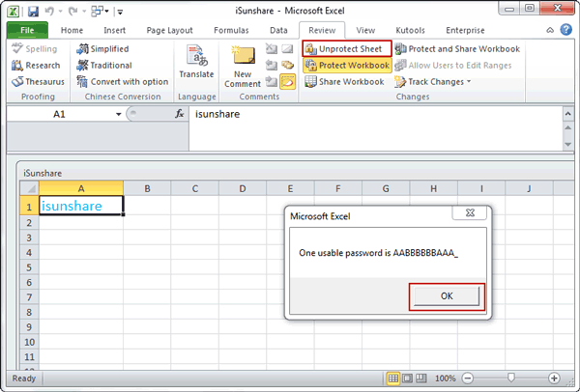Collapse the formula bar with top arrow
The image size is (580, 392).
(x=567, y=114)
